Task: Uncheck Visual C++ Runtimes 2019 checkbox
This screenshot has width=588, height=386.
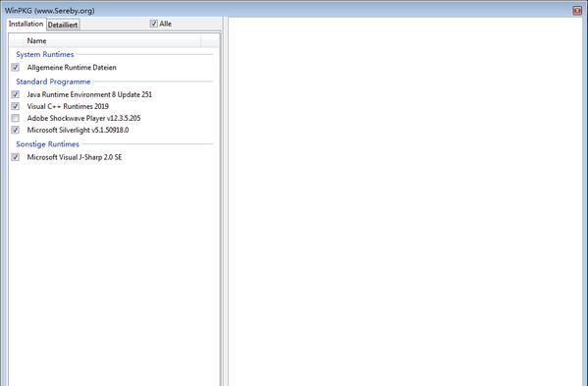Action: point(16,106)
